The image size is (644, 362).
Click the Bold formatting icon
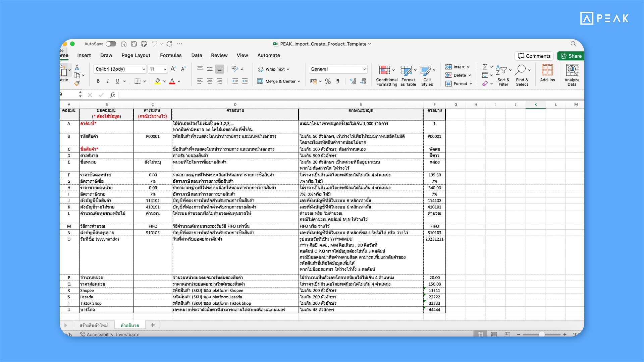tap(98, 81)
